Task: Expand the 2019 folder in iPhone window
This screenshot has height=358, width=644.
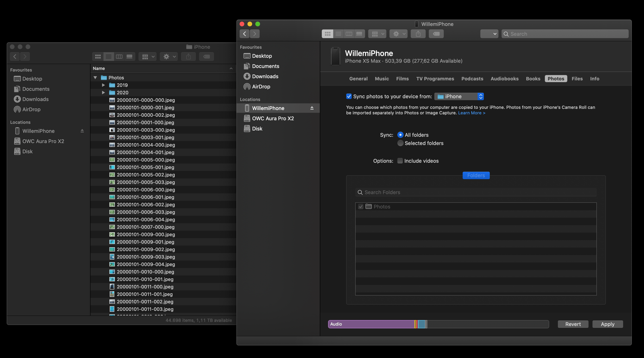Action: coord(103,85)
